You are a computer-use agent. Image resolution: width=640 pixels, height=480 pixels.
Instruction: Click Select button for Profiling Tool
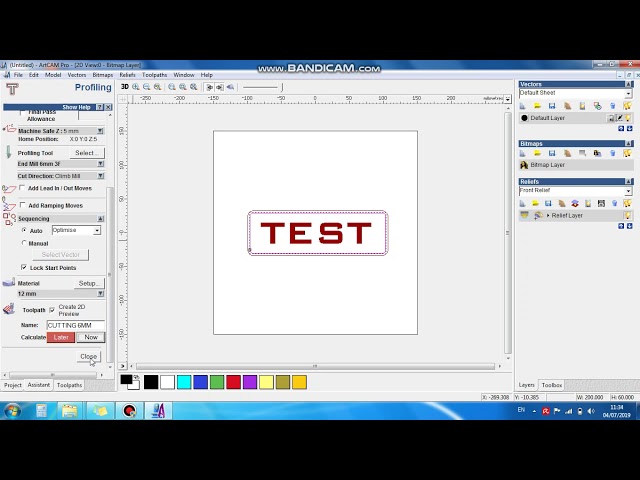pos(87,153)
